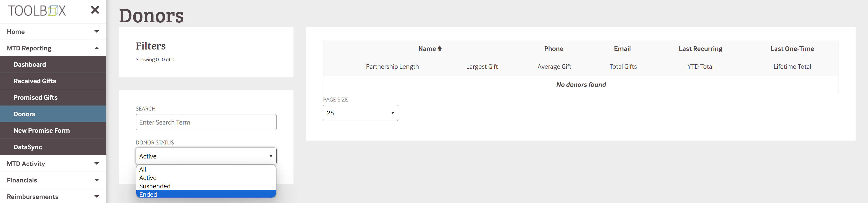This screenshot has width=868, height=203.
Task: Click the Search term input field
Action: pyautogui.click(x=206, y=122)
